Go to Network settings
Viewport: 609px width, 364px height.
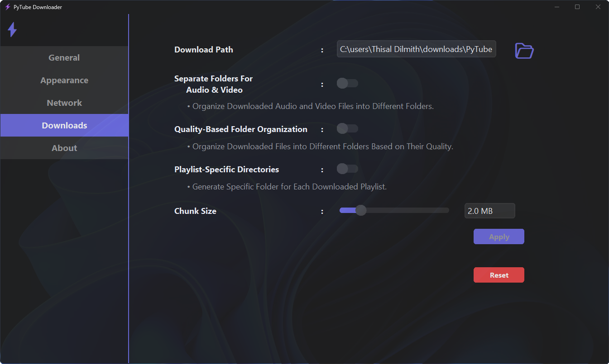[x=64, y=103]
